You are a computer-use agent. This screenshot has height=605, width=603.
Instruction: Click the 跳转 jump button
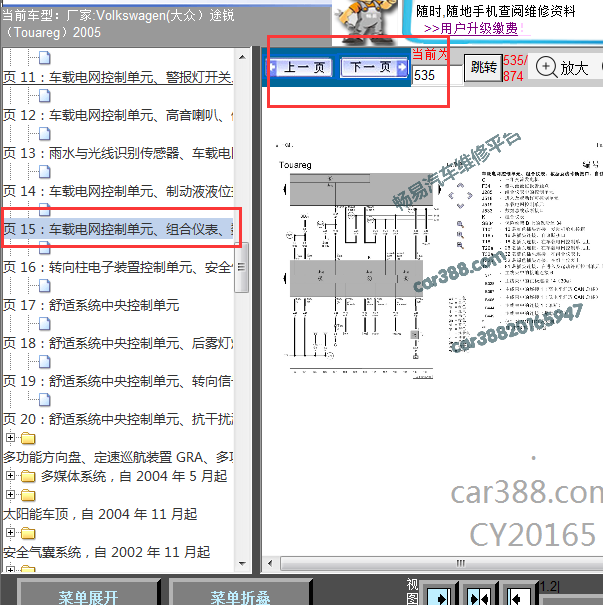pos(483,68)
